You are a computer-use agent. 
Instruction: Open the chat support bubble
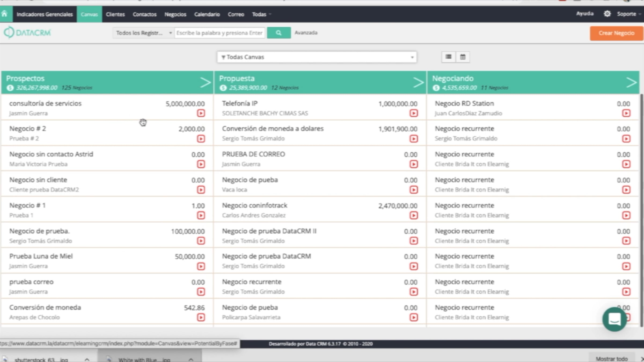614,319
